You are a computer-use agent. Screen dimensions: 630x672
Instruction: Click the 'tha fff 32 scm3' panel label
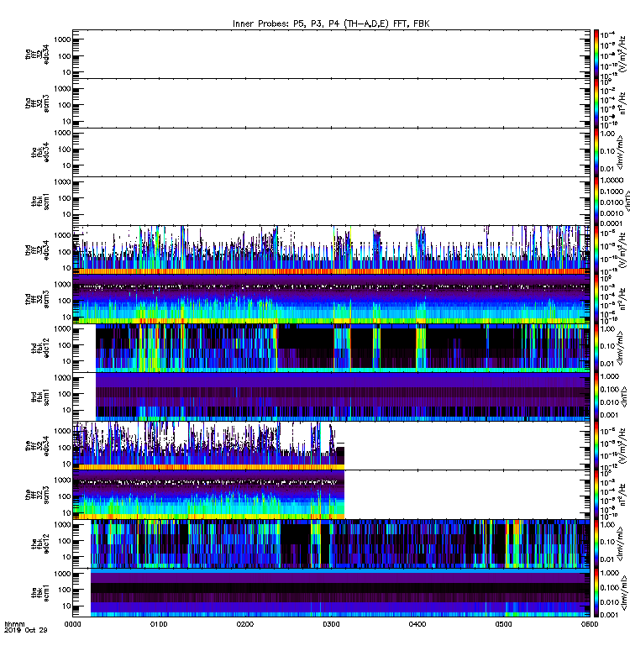(37, 103)
